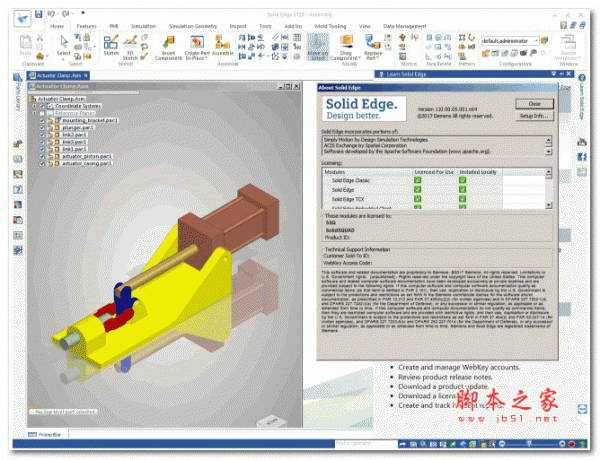600x460 pixels.
Task: Click the Cut scissors icon
Action: click(x=39, y=38)
